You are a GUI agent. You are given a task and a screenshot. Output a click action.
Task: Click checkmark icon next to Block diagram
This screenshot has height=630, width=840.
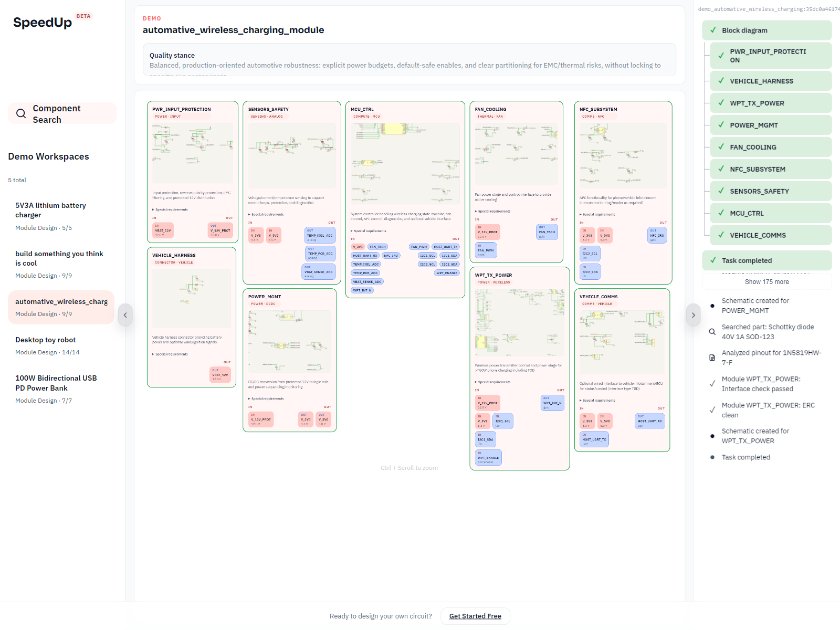713,30
